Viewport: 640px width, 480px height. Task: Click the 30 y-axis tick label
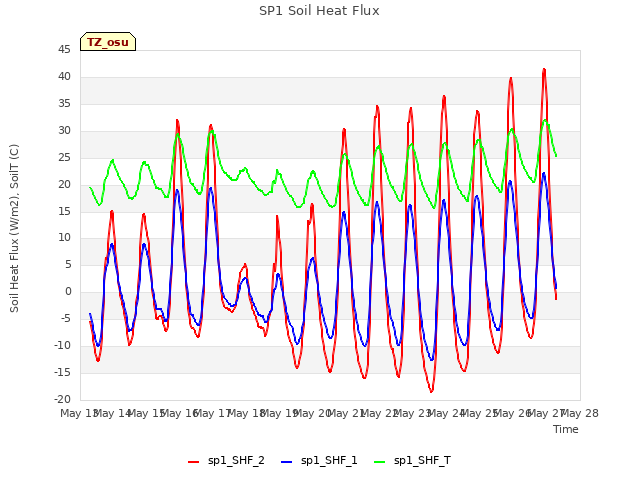point(64,131)
